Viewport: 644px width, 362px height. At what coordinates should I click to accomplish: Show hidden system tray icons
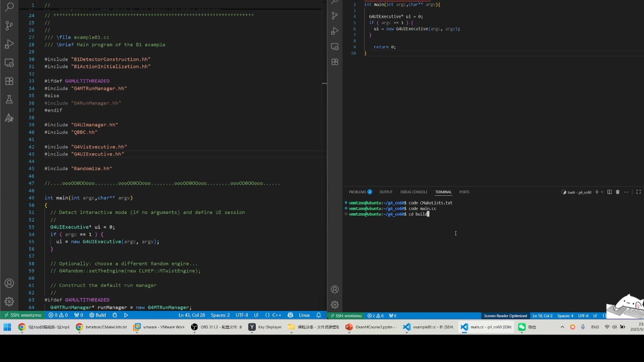562,327
